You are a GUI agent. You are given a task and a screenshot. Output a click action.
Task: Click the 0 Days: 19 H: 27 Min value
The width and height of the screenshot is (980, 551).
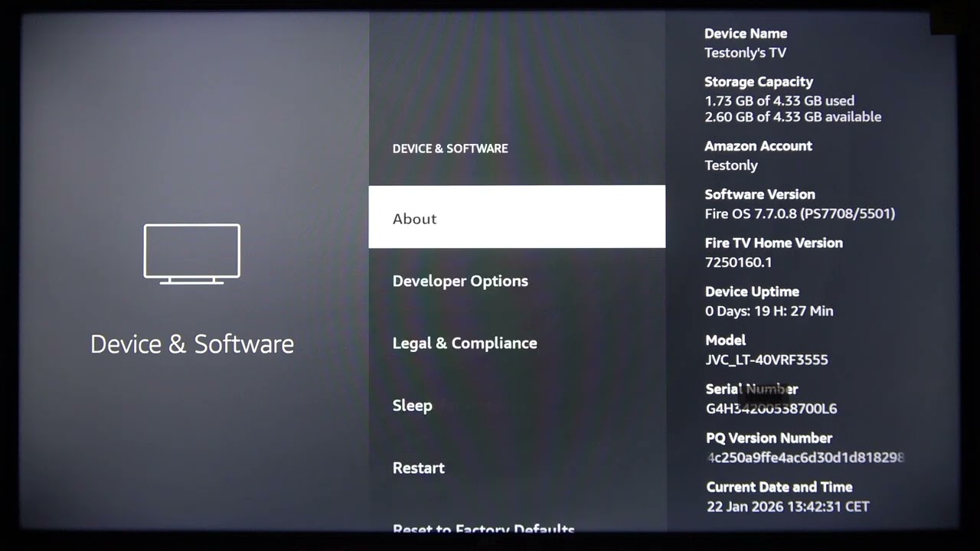[769, 311]
